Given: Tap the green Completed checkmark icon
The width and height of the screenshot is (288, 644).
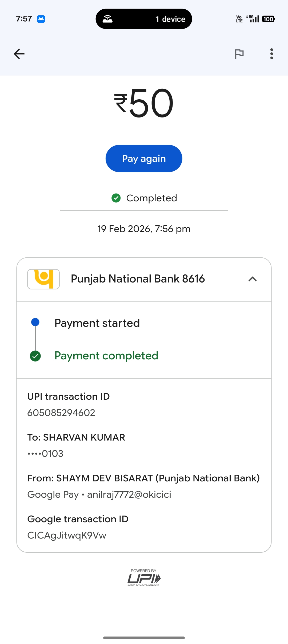Looking at the screenshot, I should coord(116,198).
